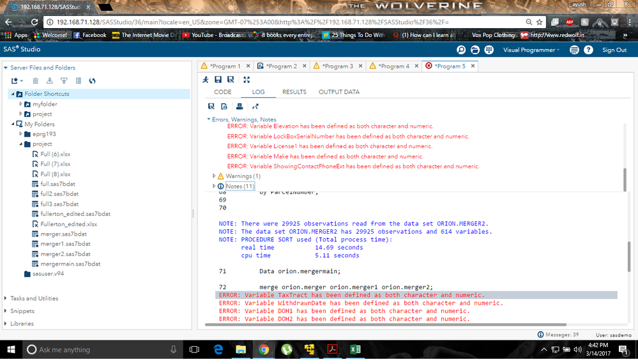Screen dimensions: 638x364
Task: Click the Chrome address bar
Action: point(284,22)
